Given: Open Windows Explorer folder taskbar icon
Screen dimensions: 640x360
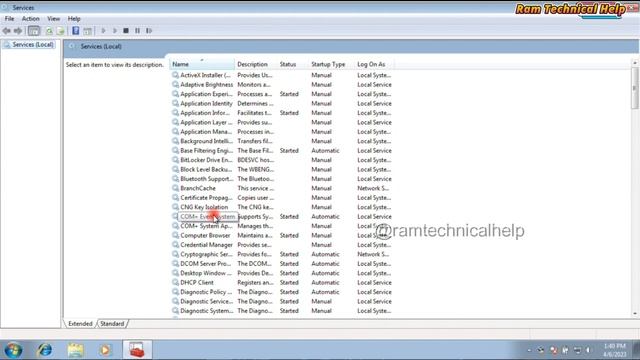Looking at the screenshot, I should coord(76,350).
